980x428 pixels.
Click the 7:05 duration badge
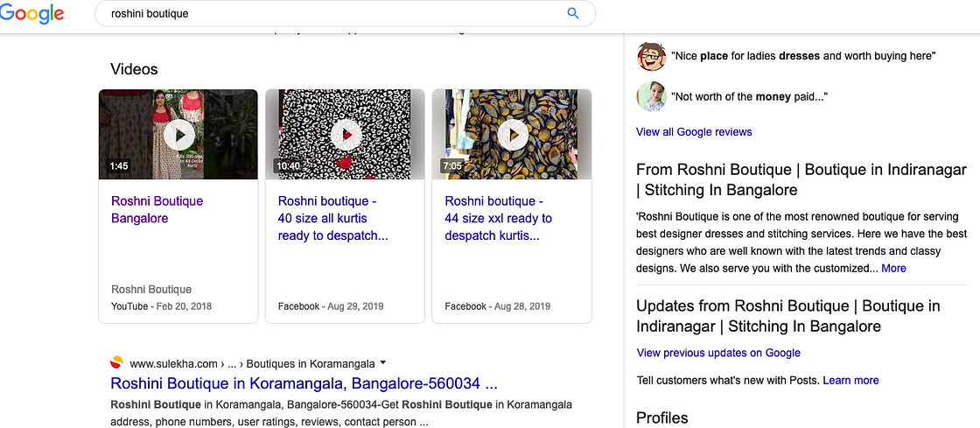tap(451, 166)
